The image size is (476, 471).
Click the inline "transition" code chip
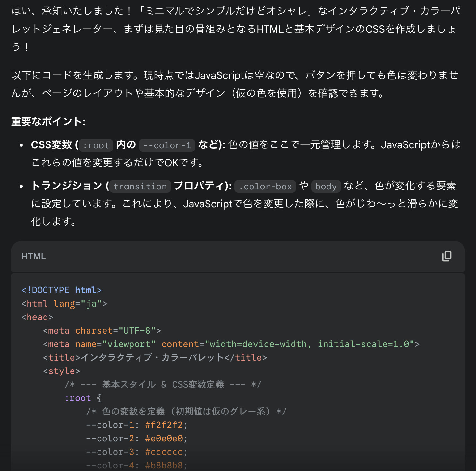click(140, 186)
